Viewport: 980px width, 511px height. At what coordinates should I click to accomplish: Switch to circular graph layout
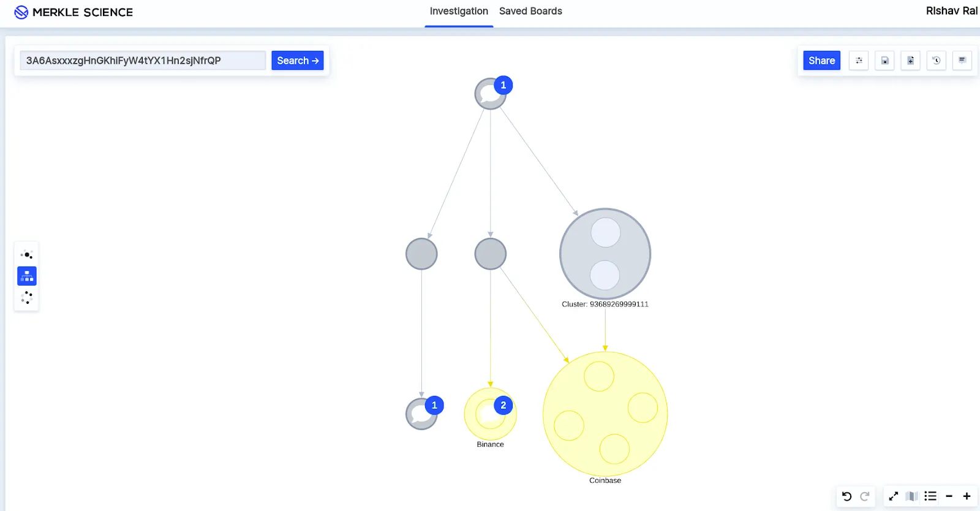tap(27, 298)
